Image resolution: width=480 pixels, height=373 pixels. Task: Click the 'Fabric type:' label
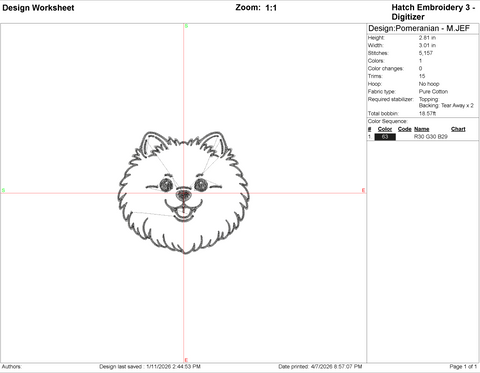tap(382, 92)
